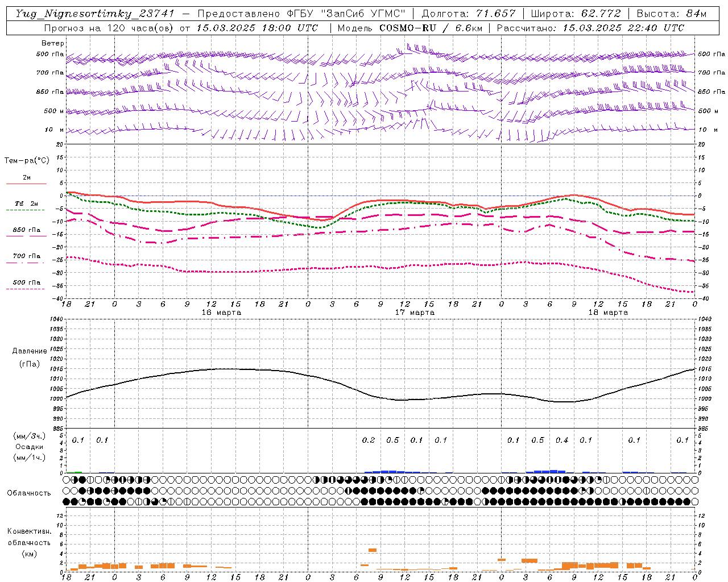728x582 pixels.
Task: Click the dash-dot 700 гПа temperature legend line
Action: coord(26,263)
